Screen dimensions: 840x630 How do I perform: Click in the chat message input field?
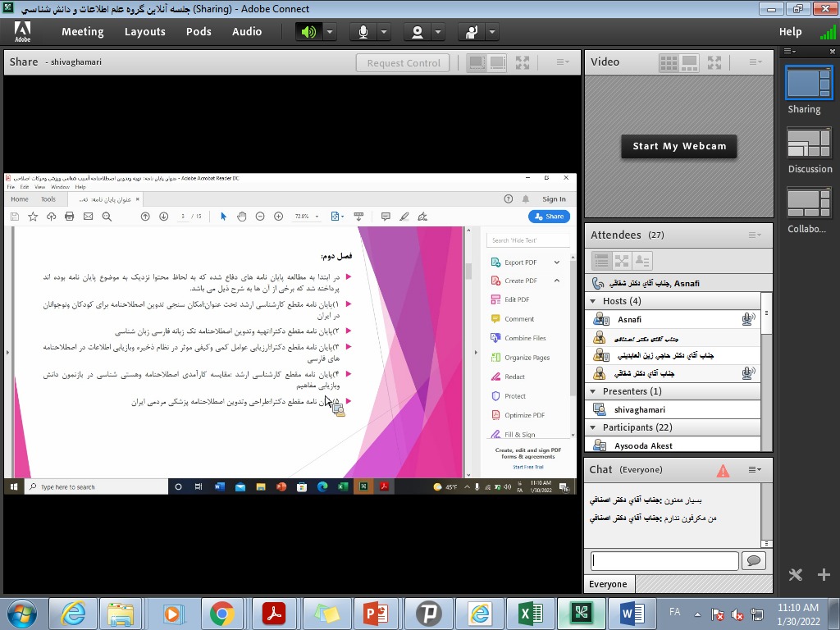[x=664, y=560]
